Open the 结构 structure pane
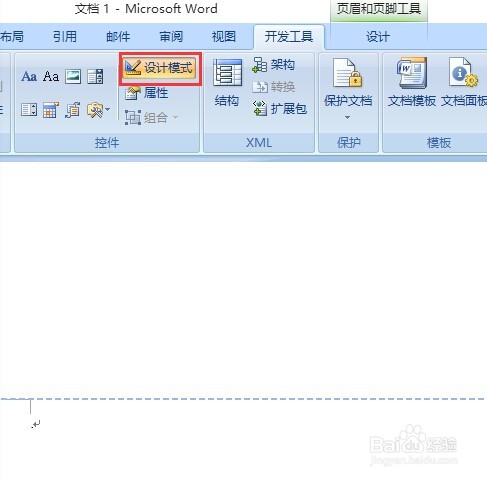This screenshot has width=487, height=478. point(227,83)
